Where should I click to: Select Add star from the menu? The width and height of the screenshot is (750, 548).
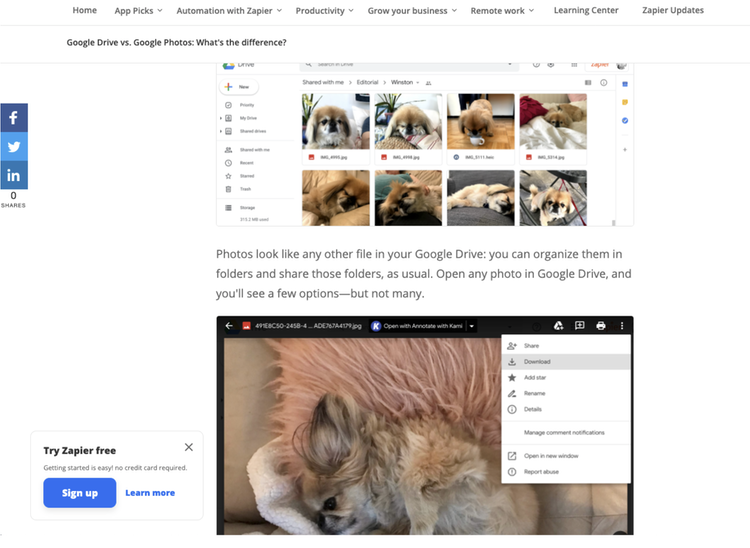click(x=566, y=377)
